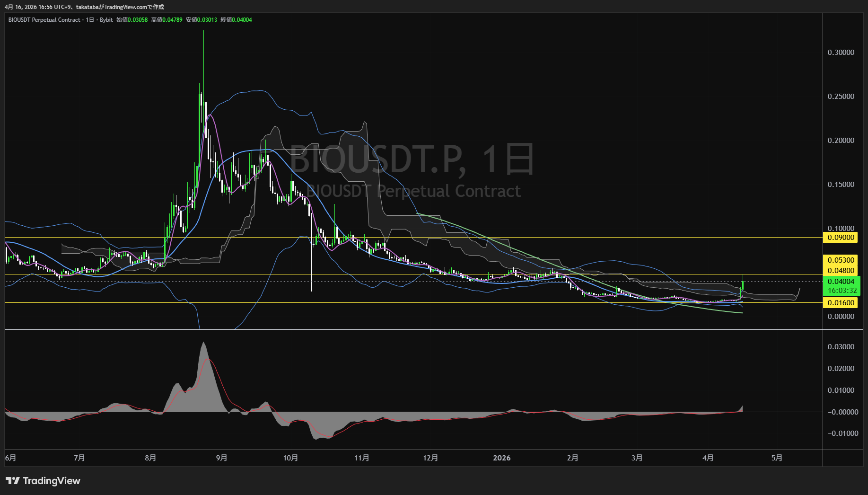Click the 0.30000 price scale label
Image resolution: width=868 pixels, height=495 pixels.
point(841,53)
